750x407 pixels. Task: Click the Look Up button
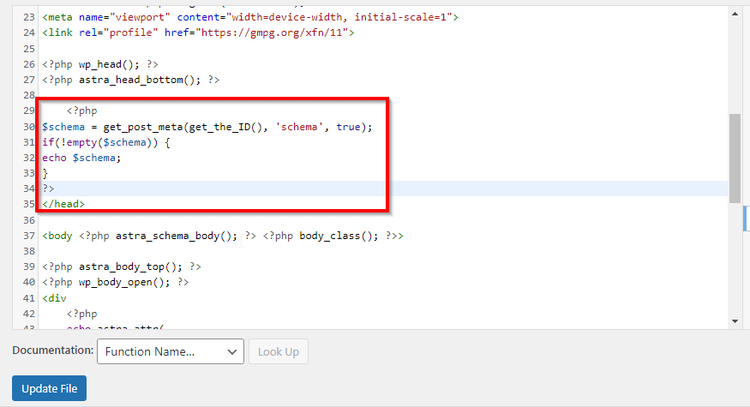(x=278, y=352)
